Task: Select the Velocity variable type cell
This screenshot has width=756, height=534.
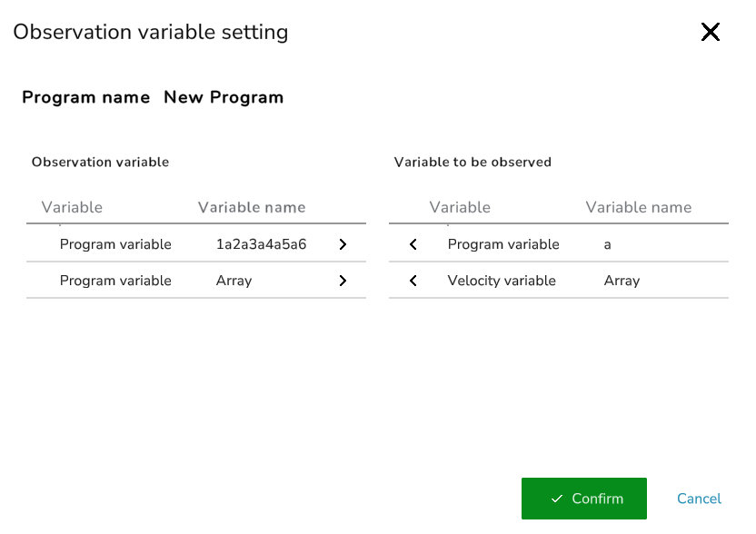Action: 502,281
